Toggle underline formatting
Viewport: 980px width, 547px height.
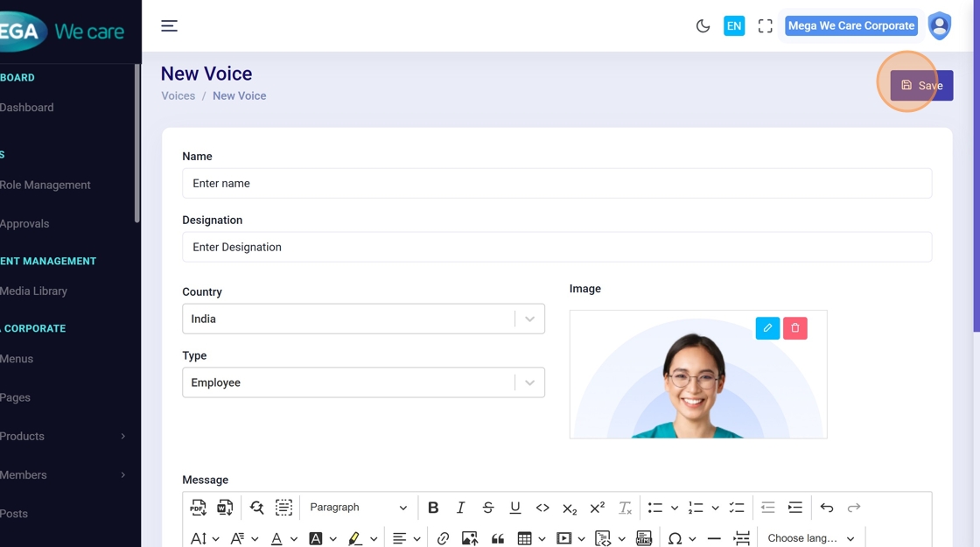click(515, 508)
